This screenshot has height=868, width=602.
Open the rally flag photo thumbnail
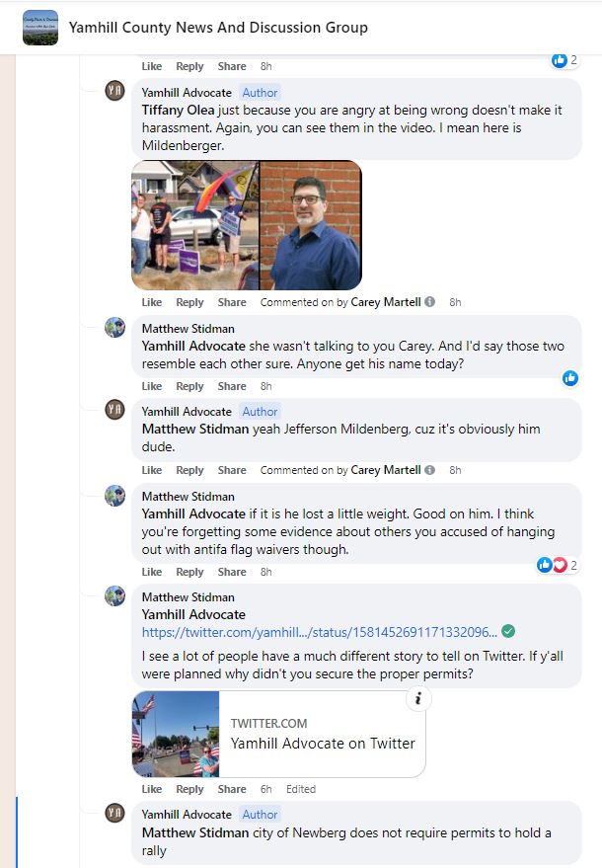click(194, 225)
